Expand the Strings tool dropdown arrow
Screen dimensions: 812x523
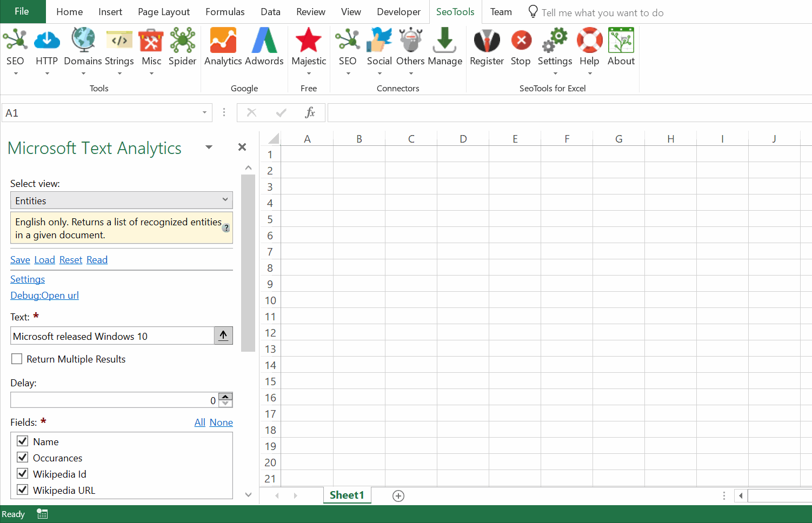119,73
